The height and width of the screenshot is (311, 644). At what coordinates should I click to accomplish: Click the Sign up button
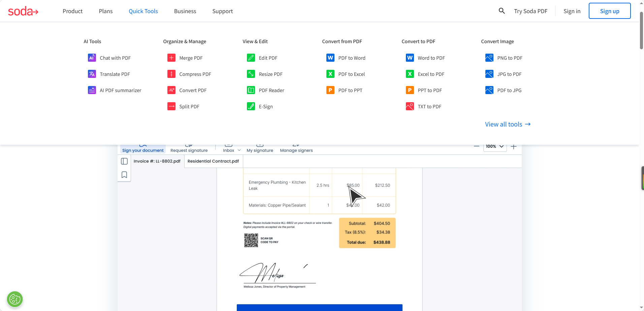click(x=610, y=11)
